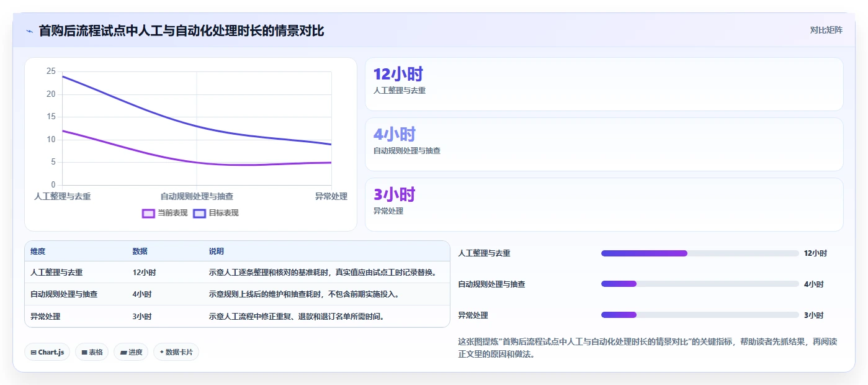
Task: Click the chart x-axis label 异常处理
Action: click(x=331, y=196)
